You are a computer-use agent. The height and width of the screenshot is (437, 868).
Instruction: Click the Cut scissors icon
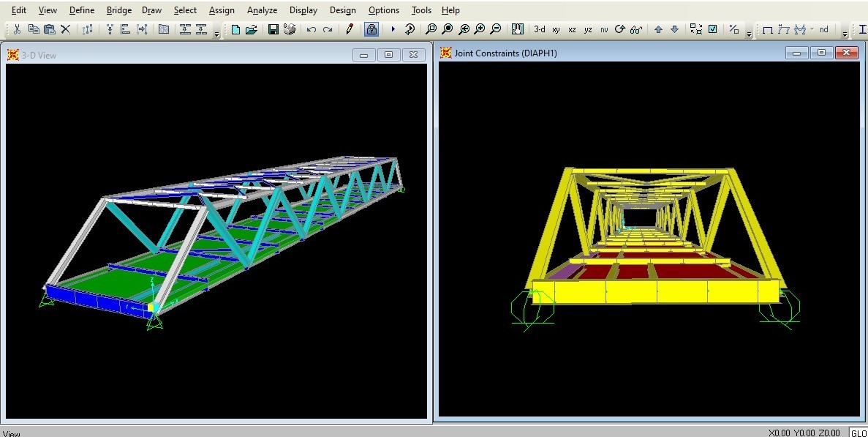(x=17, y=29)
